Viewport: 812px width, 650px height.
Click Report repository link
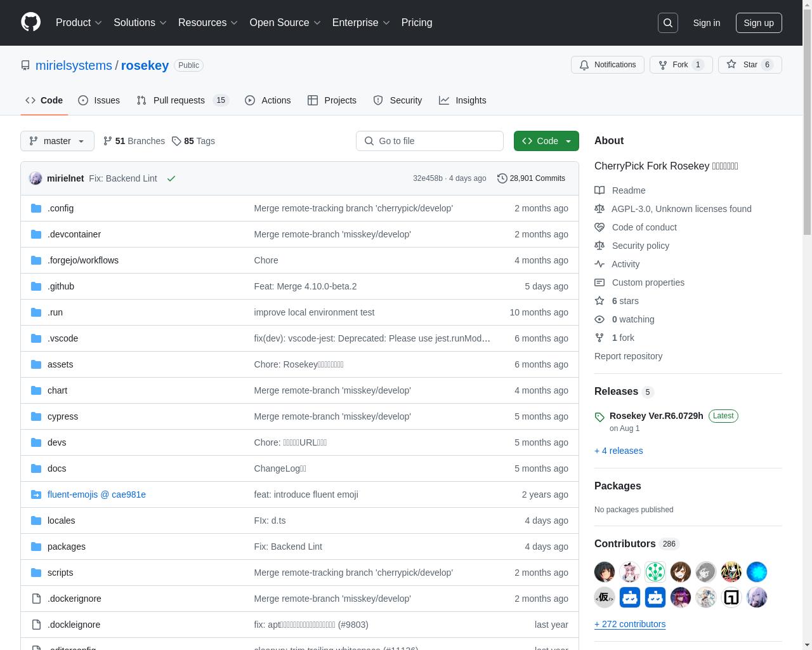pyautogui.click(x=628, y=356)
